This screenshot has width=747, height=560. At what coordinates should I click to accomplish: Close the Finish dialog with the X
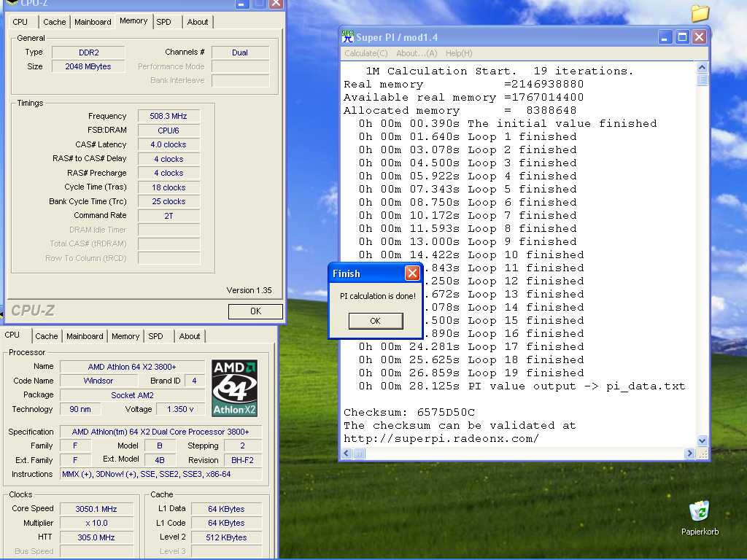pos(412,273)
